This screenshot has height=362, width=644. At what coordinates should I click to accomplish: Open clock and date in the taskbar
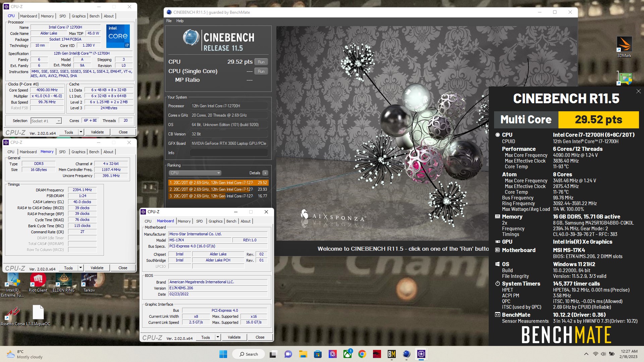coord(629,354)
